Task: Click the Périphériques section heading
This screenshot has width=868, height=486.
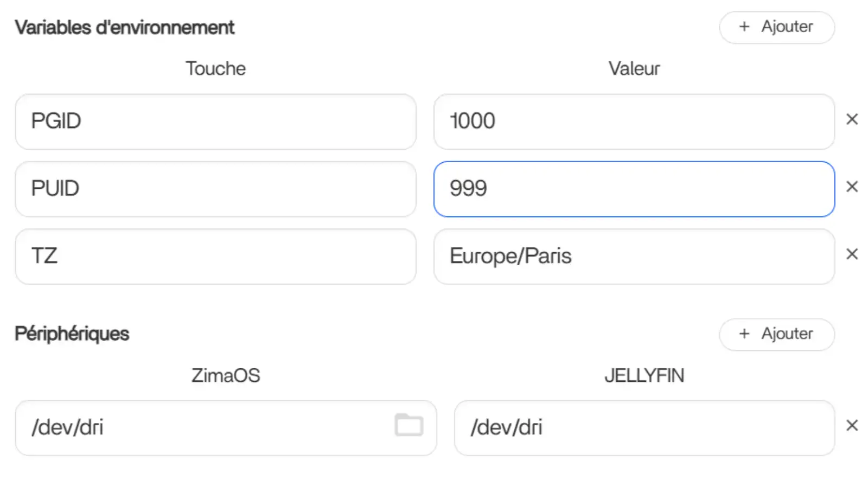Action: coord(72,334)
